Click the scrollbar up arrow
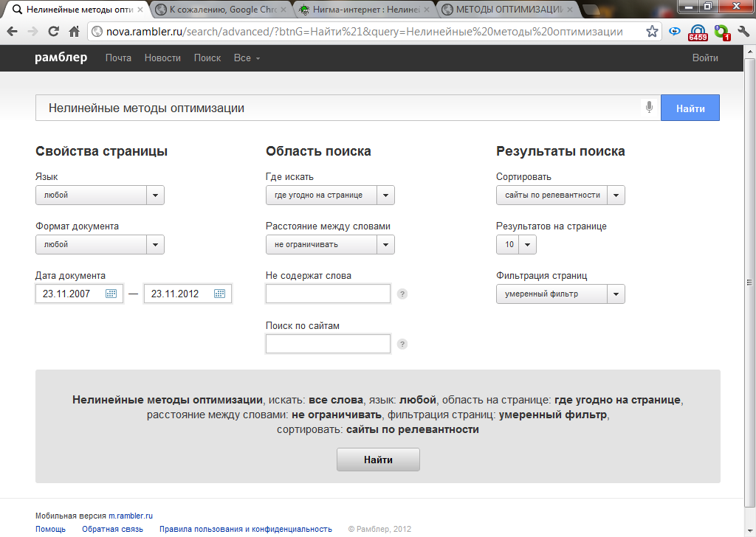This screenshot has width=756, height=537. coord(750,51)
